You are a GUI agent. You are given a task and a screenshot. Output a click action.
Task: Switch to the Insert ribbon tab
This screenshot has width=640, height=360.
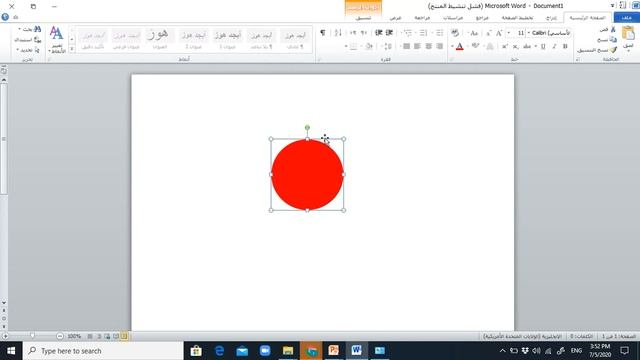click(551, 18)
